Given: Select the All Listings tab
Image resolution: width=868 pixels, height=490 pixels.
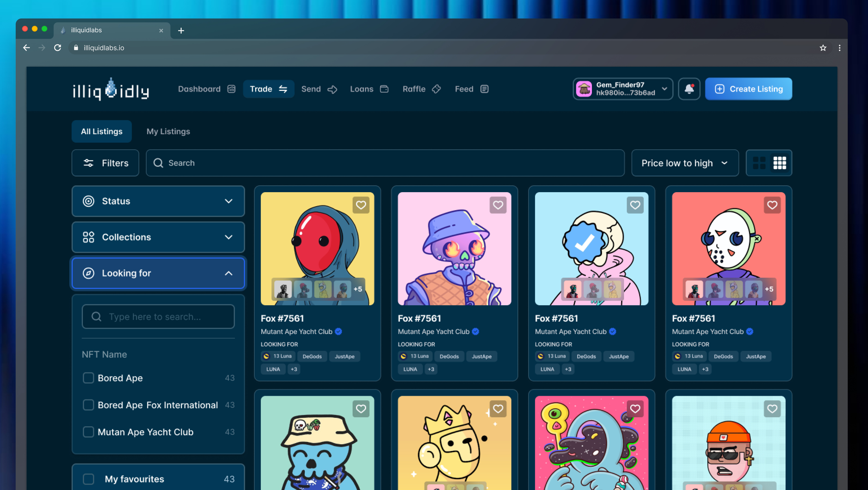Looking at the screenshot, I should tap(101, 131).
